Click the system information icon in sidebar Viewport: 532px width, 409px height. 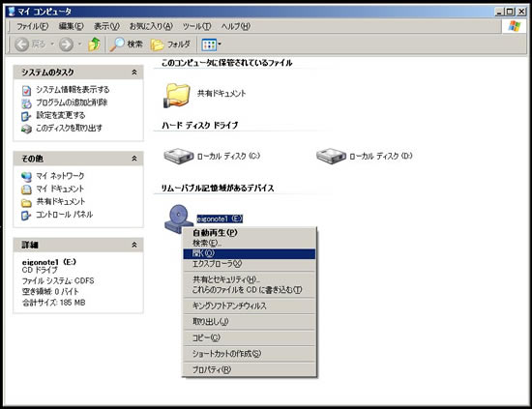(26, 91)
